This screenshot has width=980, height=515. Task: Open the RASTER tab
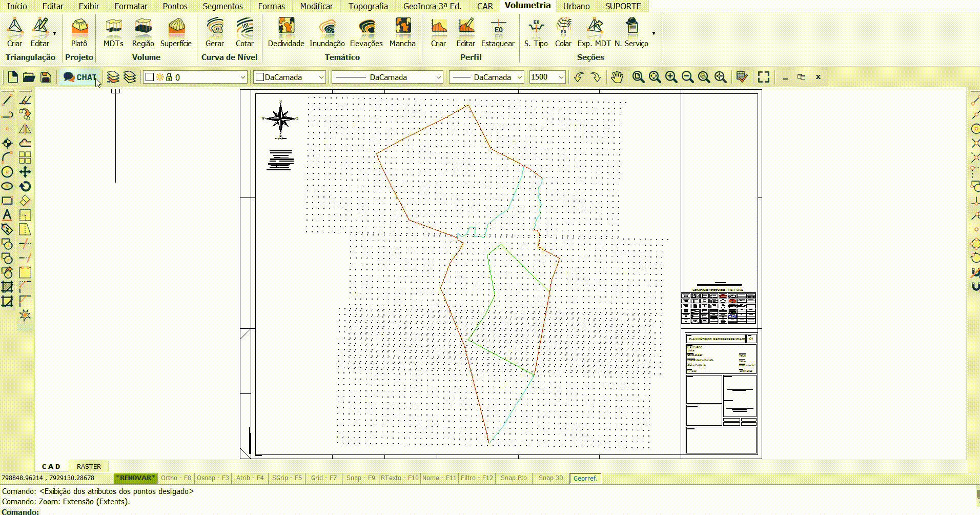pos(89,466)
